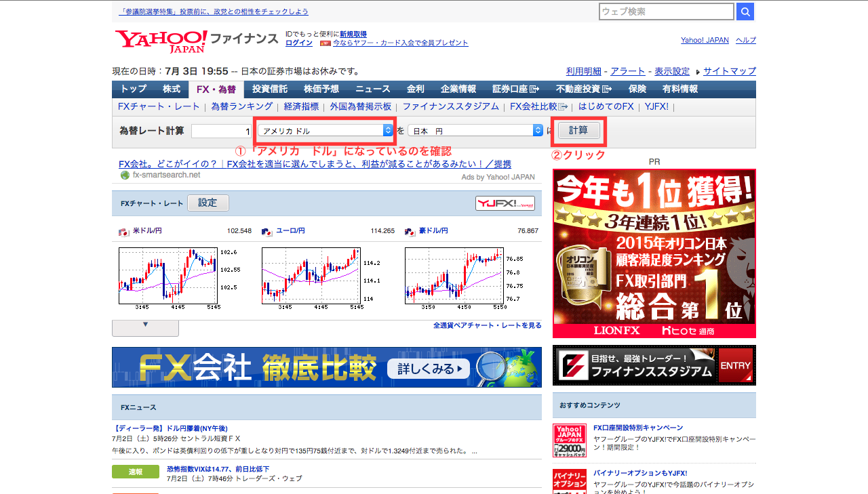The width and height of the screenshot is (868, 494).
Task: Expand the chart panel with the ▼ toggle
Action: coord(145,327)
